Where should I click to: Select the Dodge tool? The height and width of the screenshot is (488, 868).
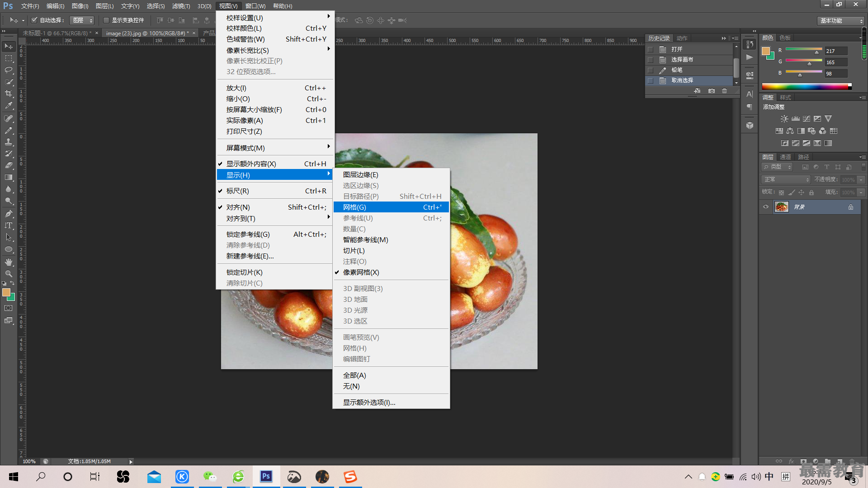pos(9,201)
